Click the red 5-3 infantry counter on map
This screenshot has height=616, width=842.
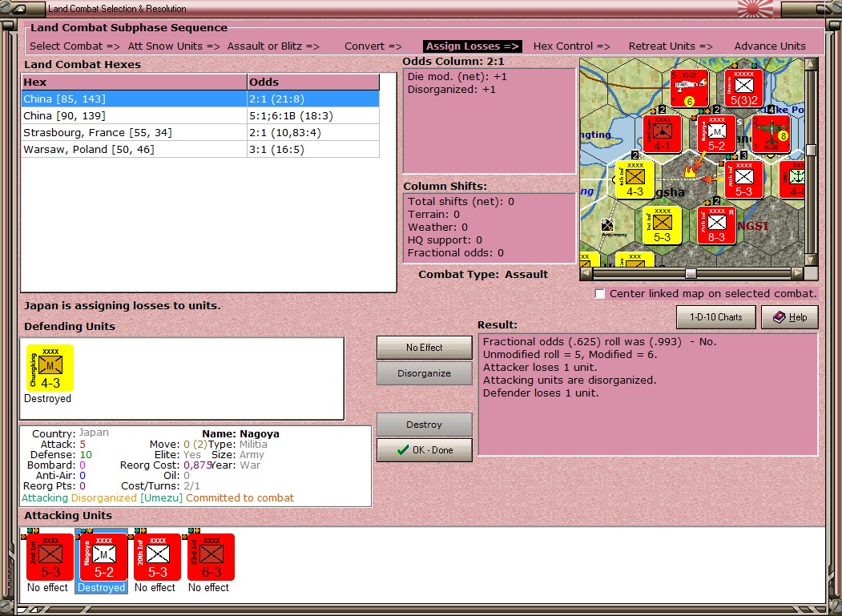coord(743,179)
